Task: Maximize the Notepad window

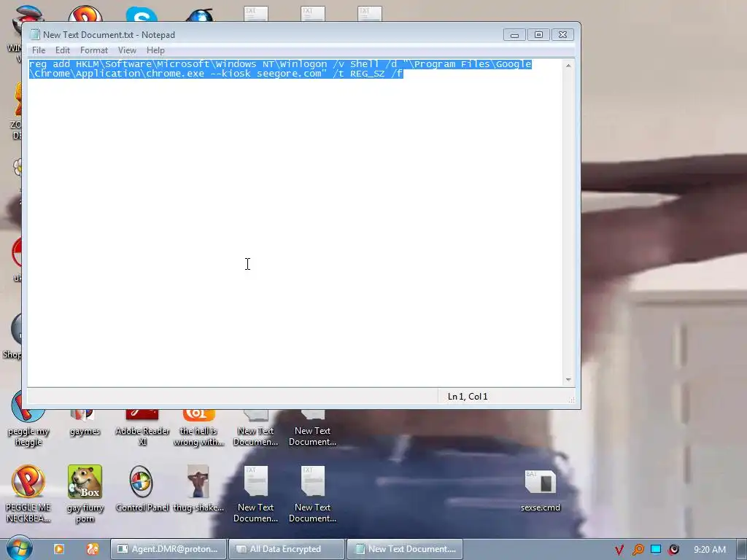Action: tap(538, 35)
